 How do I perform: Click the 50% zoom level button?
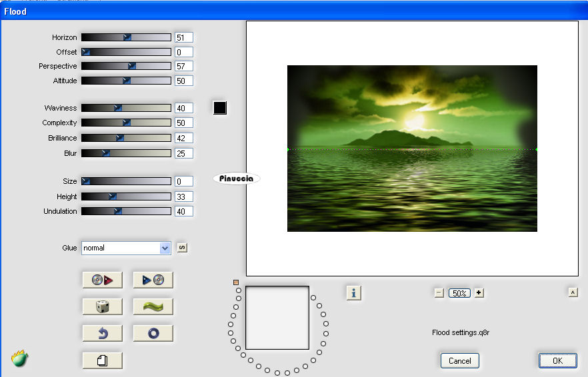(459, 293)
